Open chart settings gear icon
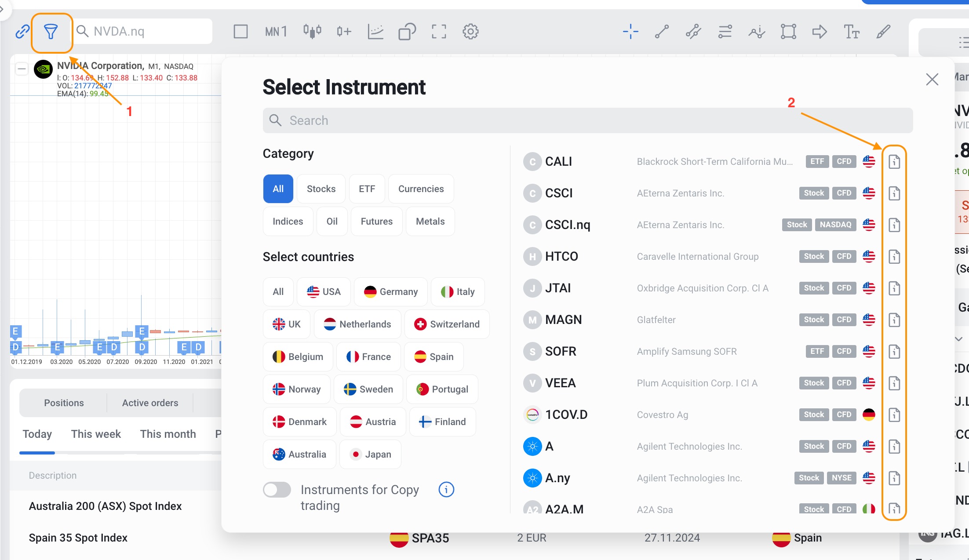Viewport: 969px width, 560px height. click(470, 32)
